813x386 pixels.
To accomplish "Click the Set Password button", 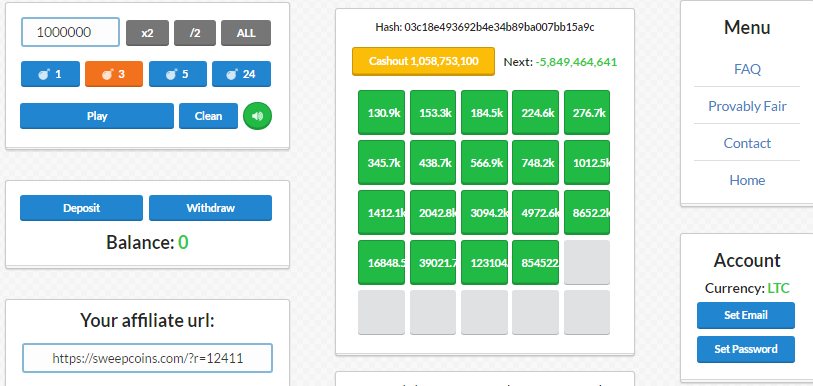I will tap(746, 349).
